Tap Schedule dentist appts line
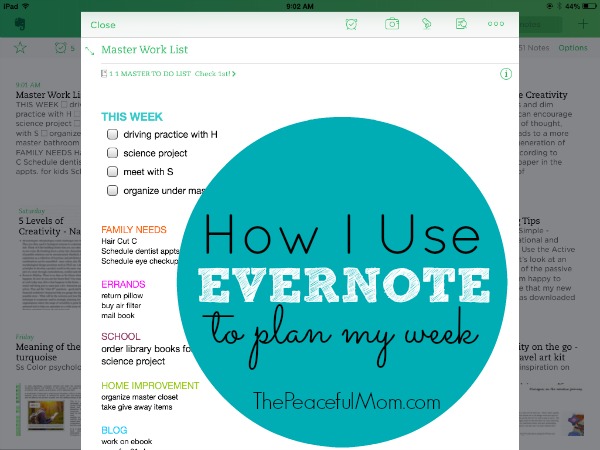The height and width of the screenshot is (450, 600). pos(140,251)
